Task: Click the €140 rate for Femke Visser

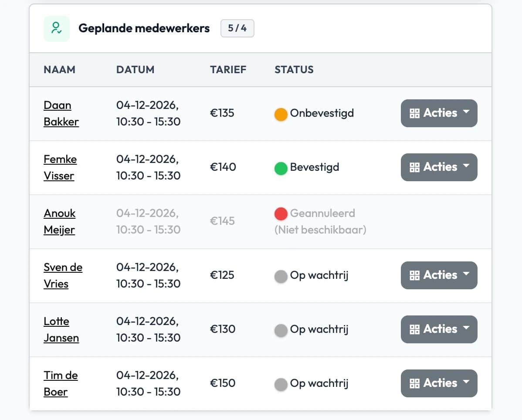Action: [223, 167]
